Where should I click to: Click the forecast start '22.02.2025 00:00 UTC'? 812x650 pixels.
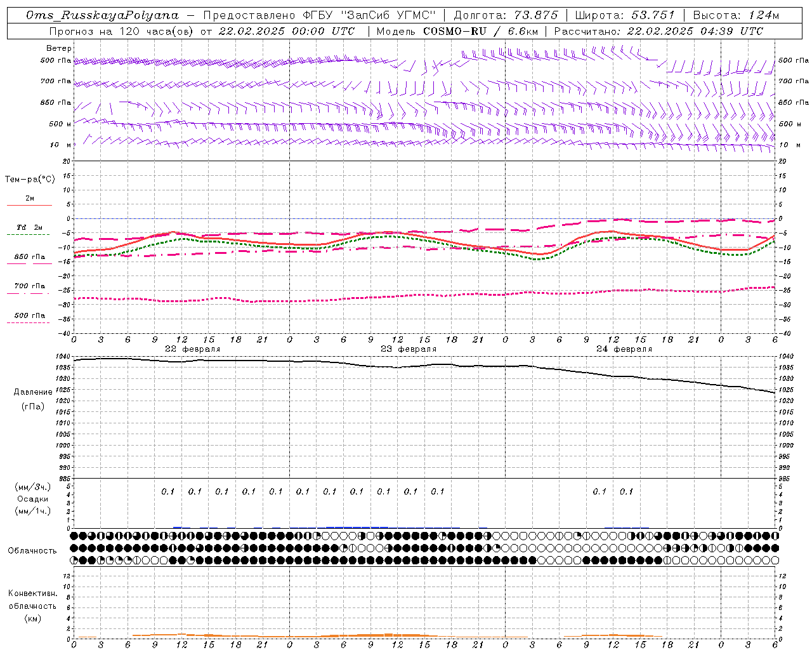tap(287, 31)
